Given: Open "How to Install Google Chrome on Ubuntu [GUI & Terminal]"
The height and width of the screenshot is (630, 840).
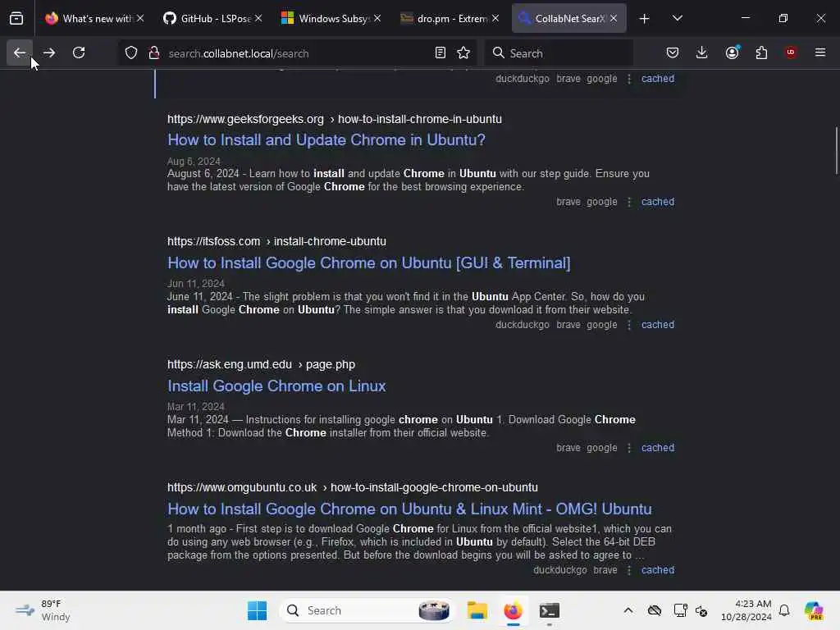Looking at the screenshot, I should [x=368, y=263].
